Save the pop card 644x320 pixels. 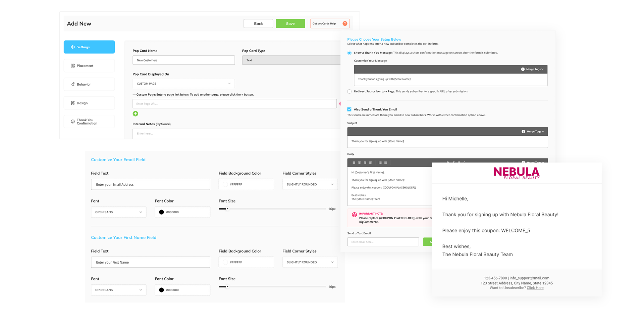(x=290, y=23)
